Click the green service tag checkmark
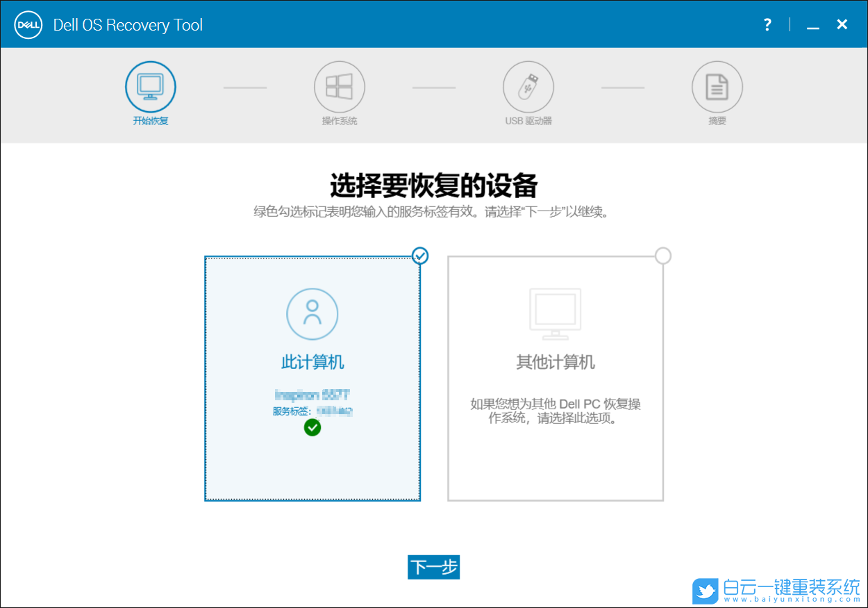 point(312,427)
